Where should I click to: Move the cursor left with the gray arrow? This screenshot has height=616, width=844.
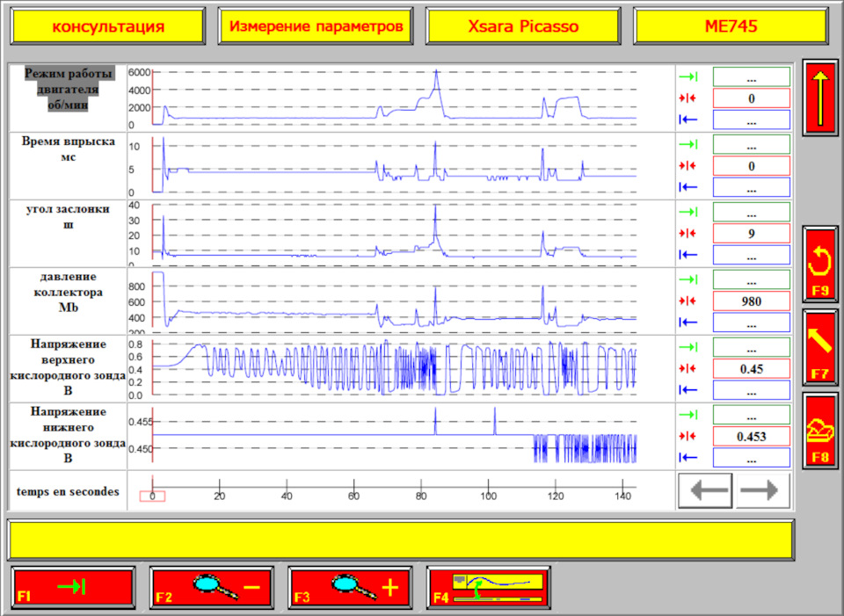click(x=705, y=490)
